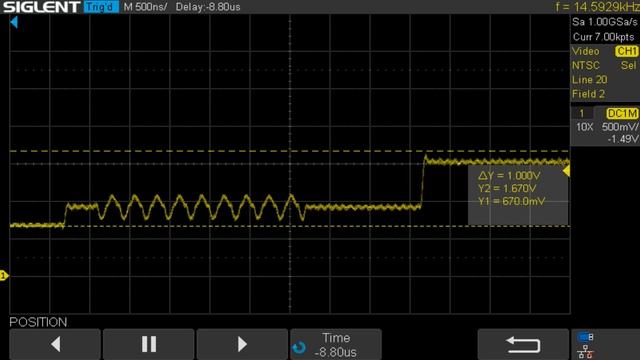Click the LAN network status icon
Image resolution: width=640 pixels, height=360 pixels.
585,351
